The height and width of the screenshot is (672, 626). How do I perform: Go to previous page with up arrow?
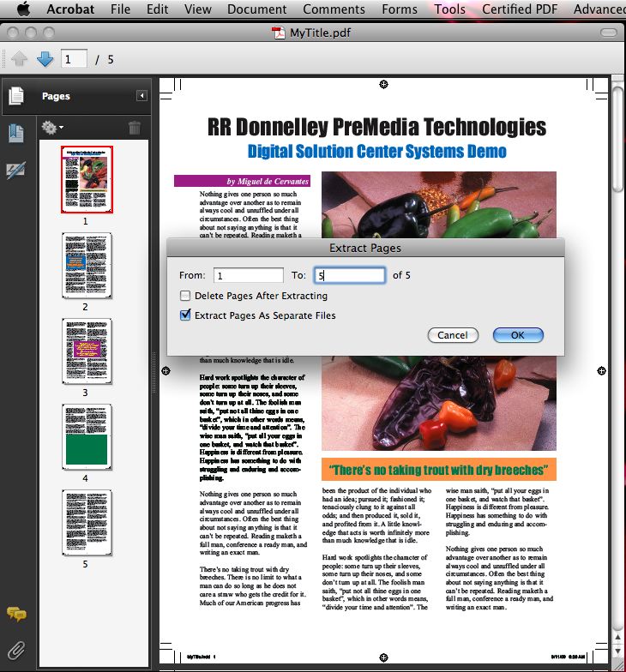coord(19,59)
